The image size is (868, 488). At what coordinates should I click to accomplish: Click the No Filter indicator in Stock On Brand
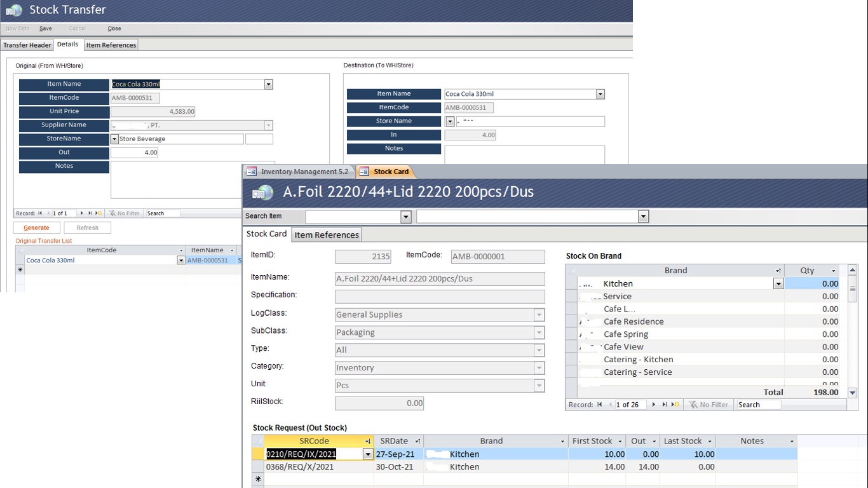click(x=709, y=405)
